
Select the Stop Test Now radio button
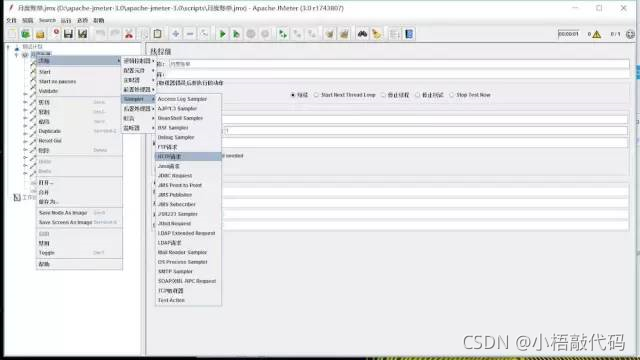[451, 95]
